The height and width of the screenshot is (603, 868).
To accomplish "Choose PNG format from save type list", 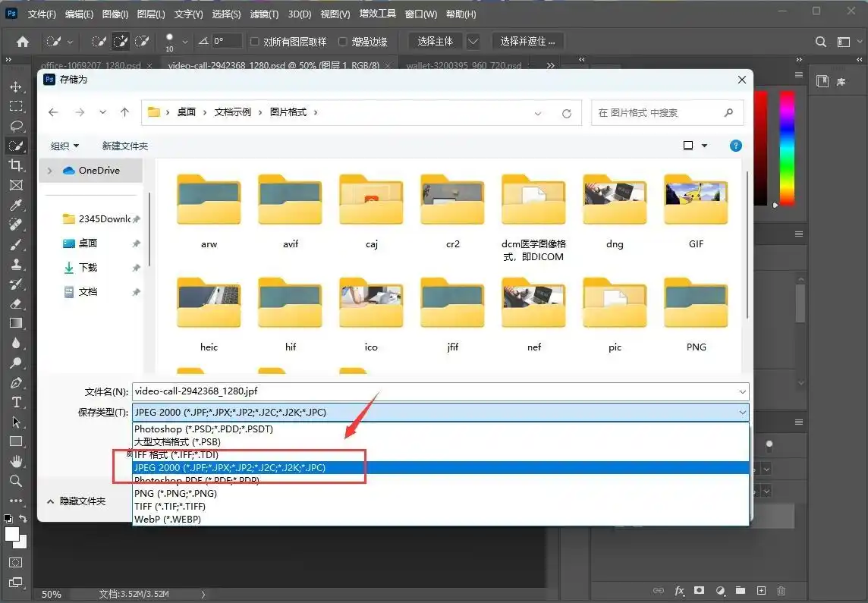I will (x=170, y=494).
